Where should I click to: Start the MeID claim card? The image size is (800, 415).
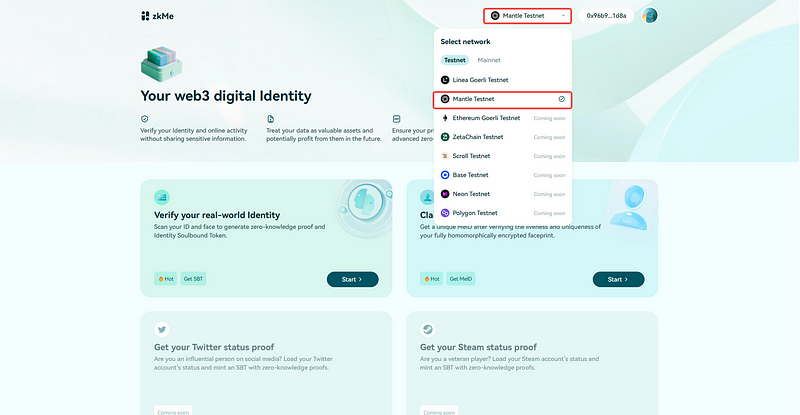point(618,279)
